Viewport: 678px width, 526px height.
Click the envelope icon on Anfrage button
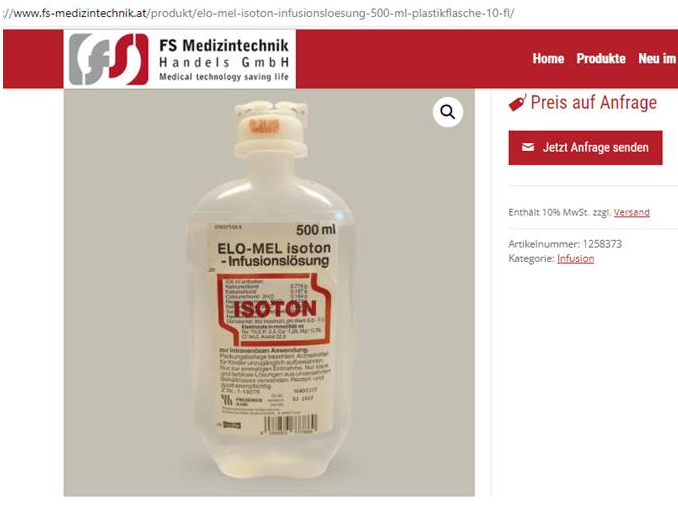(x=528, y=148)
